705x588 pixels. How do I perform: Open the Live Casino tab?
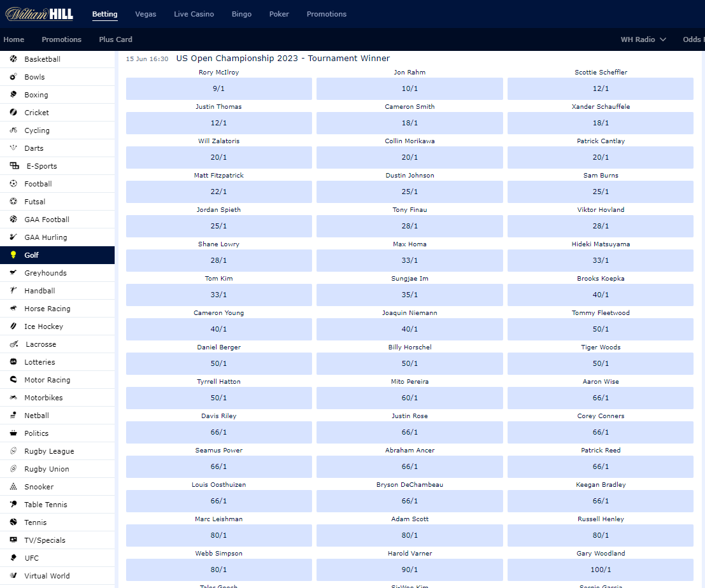click(x=194, y=14)
